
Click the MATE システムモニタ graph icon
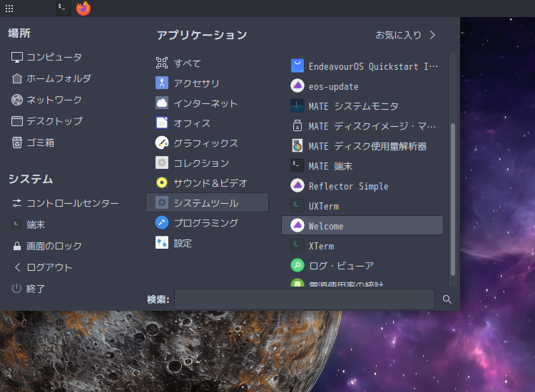point(297,105)
